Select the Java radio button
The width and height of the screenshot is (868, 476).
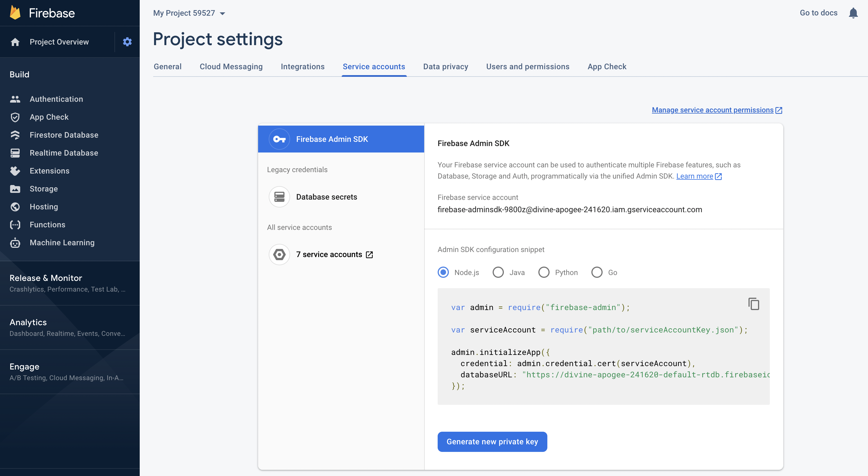click(x=498, y=272)
